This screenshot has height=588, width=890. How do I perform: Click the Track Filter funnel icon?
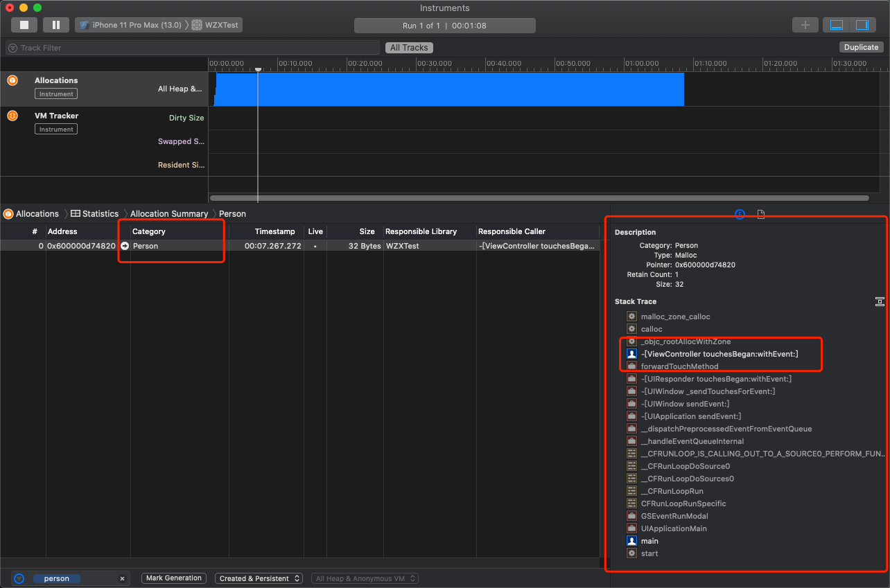tap(13, 48)
